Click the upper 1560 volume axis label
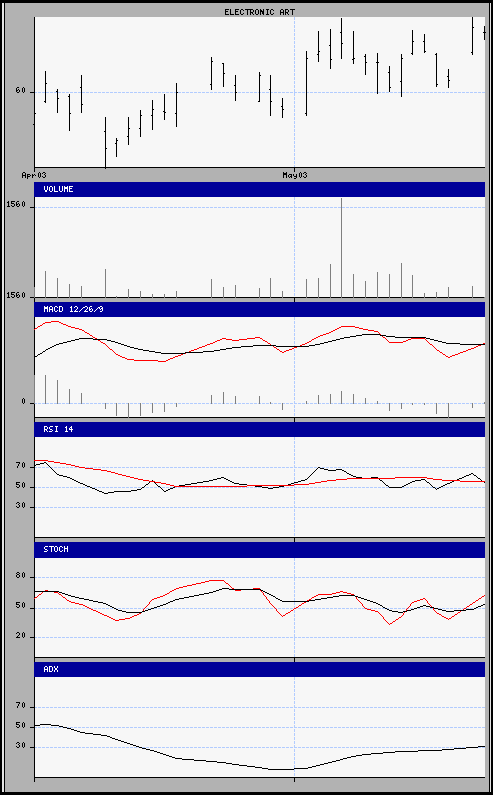Image resolution: width=493 pixels, height=795 pixels. 16,204
